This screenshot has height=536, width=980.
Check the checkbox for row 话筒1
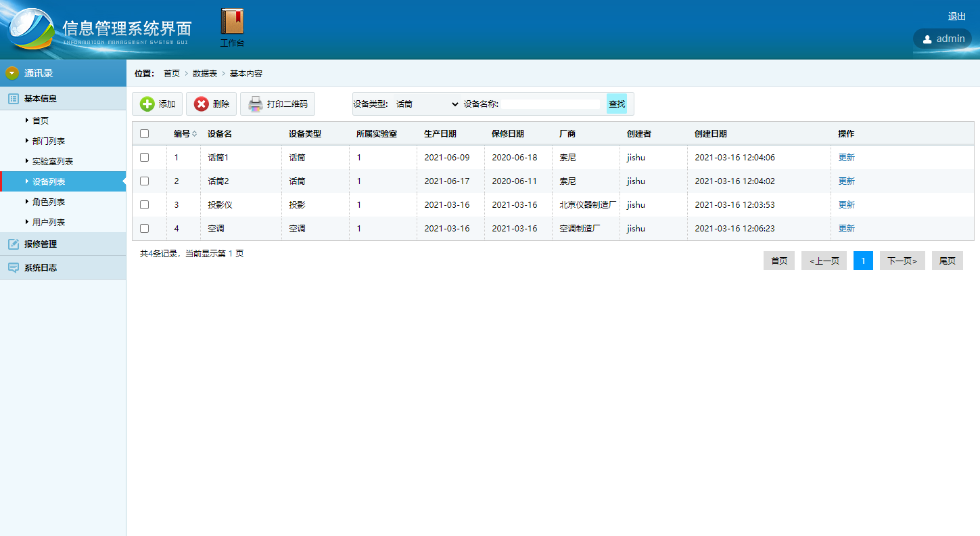144,158
